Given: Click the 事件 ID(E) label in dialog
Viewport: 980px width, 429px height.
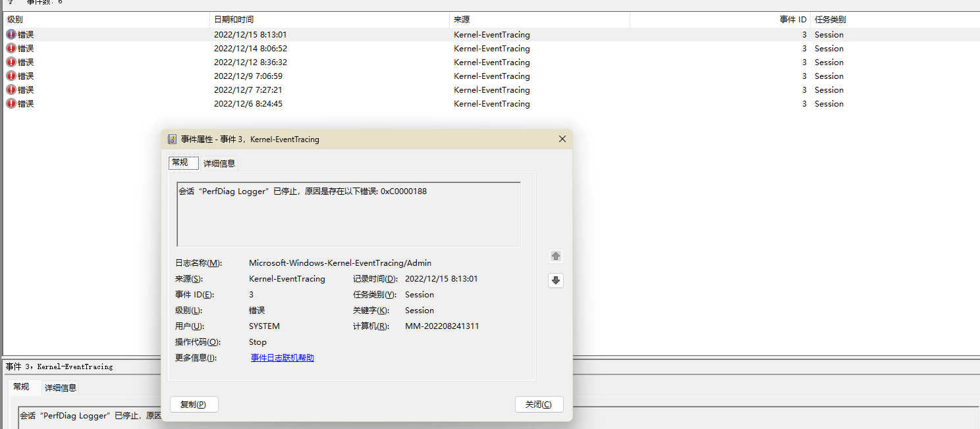Looking at the screenshot, I should tap(195, 294).
